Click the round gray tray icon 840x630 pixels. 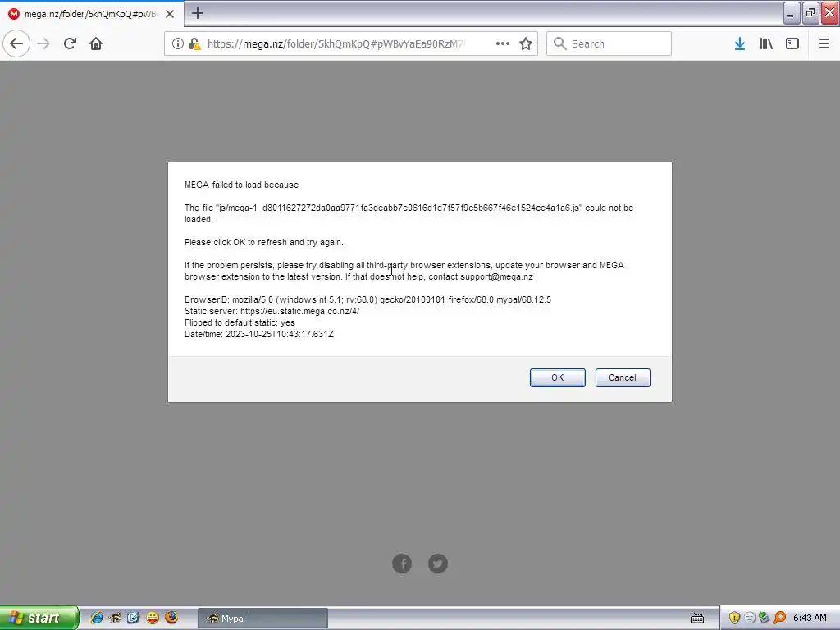coord(750,618)
